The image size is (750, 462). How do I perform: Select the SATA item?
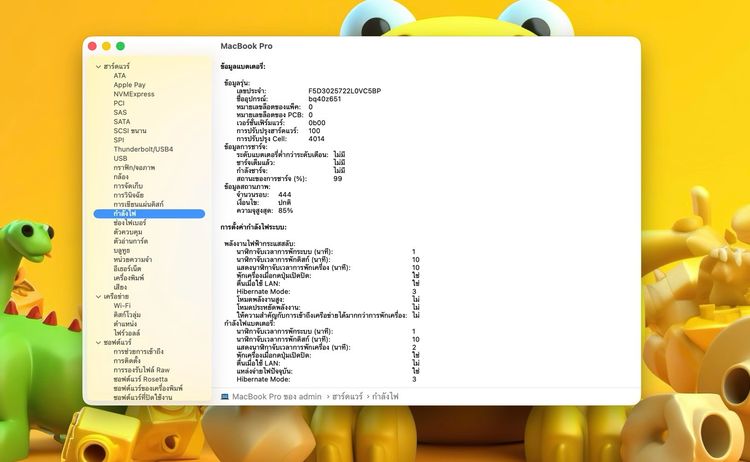121,121
